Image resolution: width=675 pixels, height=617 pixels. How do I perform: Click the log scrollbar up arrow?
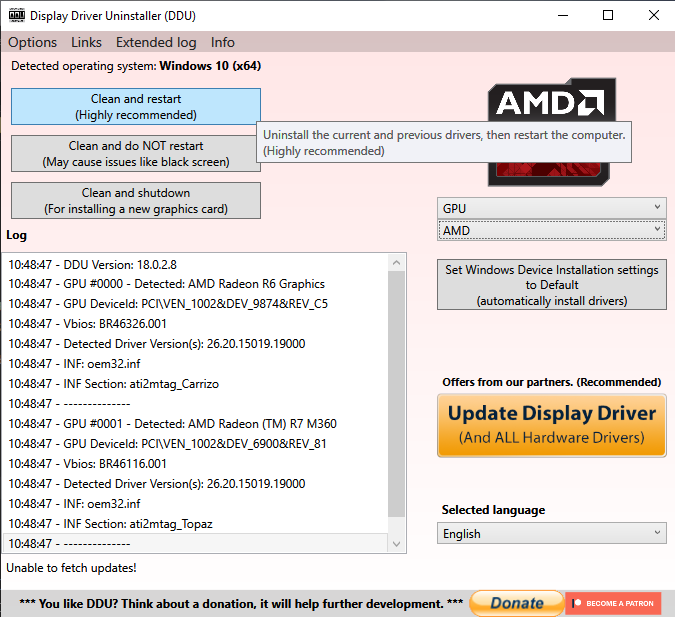(x=396, y=262)
